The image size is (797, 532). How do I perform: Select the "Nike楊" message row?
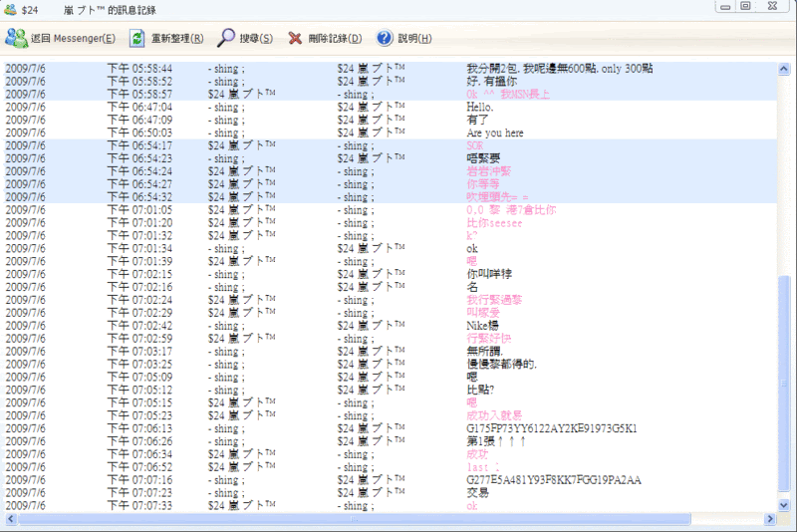coord(482,326)
